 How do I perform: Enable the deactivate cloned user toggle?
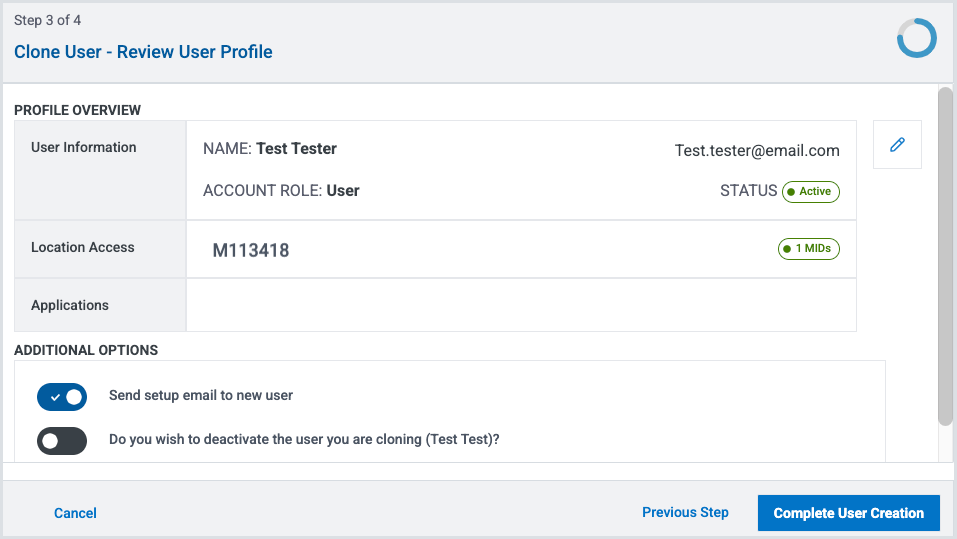point(62,440)
